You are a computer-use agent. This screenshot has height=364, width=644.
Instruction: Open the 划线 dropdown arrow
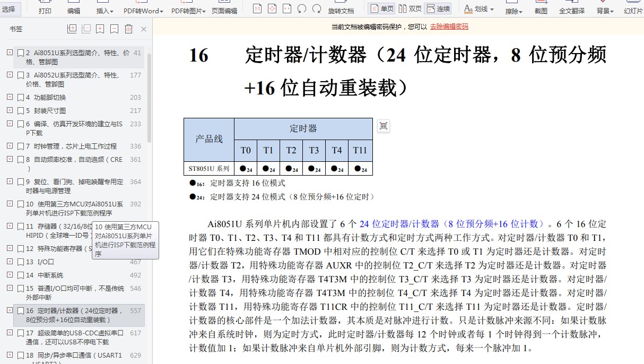click(x=492, y=10)
